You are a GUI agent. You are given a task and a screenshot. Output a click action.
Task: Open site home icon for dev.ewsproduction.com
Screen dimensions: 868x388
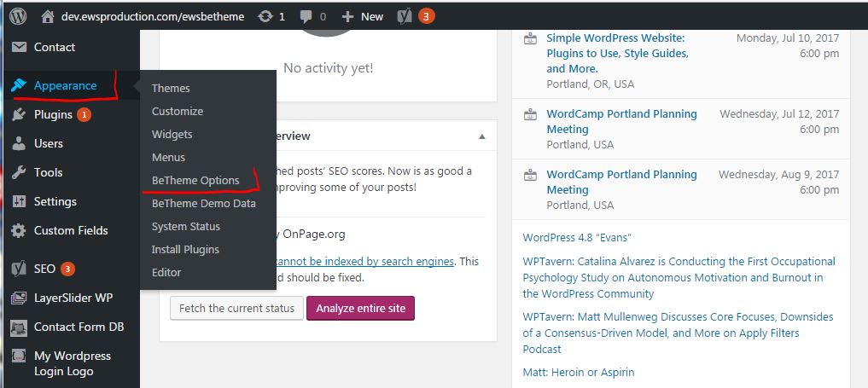[49, 16]
